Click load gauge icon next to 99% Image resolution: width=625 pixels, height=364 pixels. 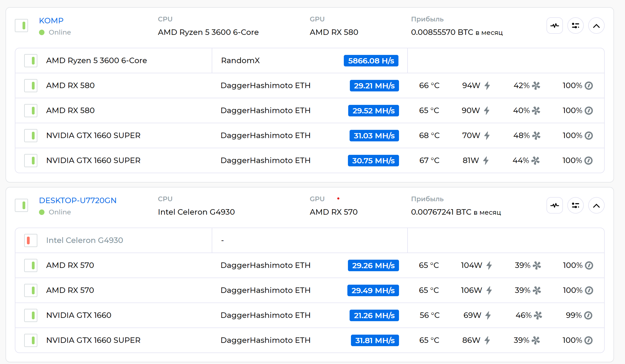pos(588,315)
